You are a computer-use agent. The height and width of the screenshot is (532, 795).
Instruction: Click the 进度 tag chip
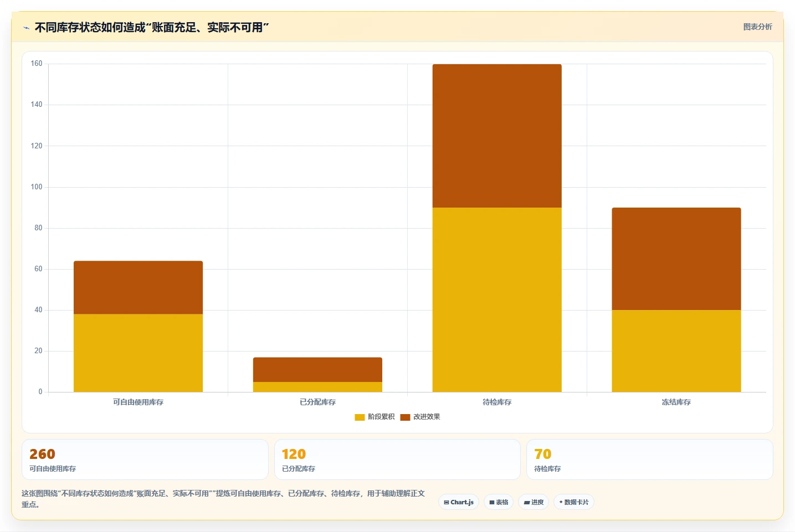(534, 502)
